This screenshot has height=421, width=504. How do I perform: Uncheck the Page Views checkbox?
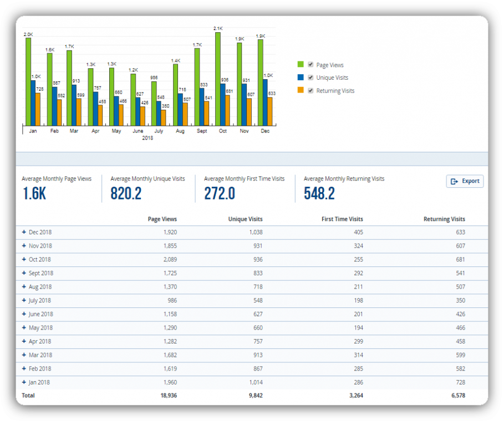pos(311,65)
